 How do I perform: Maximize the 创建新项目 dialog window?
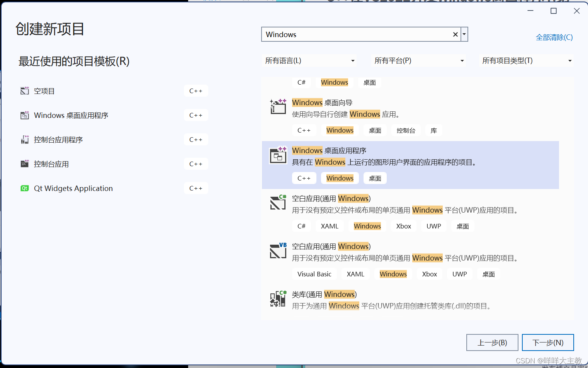click(x=554, y=11)
